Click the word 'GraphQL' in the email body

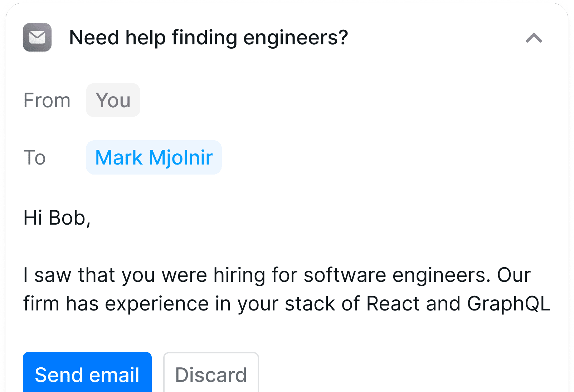click(509, 304)
